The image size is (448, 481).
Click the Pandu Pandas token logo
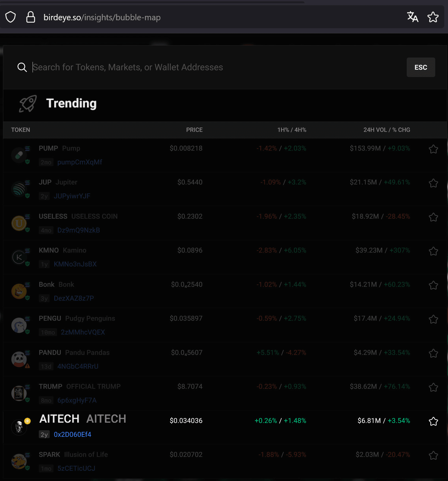[19, 359]
